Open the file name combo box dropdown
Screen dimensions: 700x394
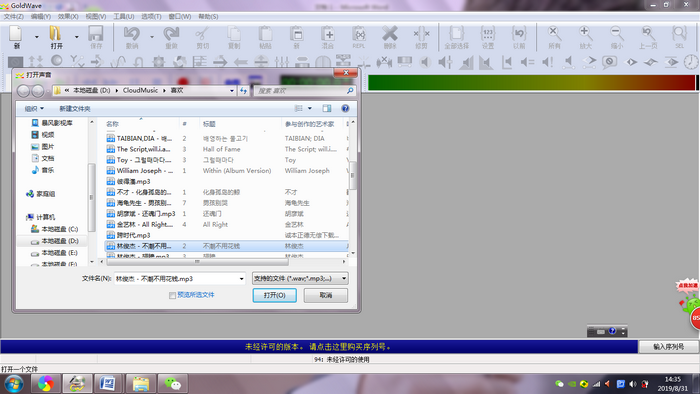pyautogui.click(x=242, y=279)
